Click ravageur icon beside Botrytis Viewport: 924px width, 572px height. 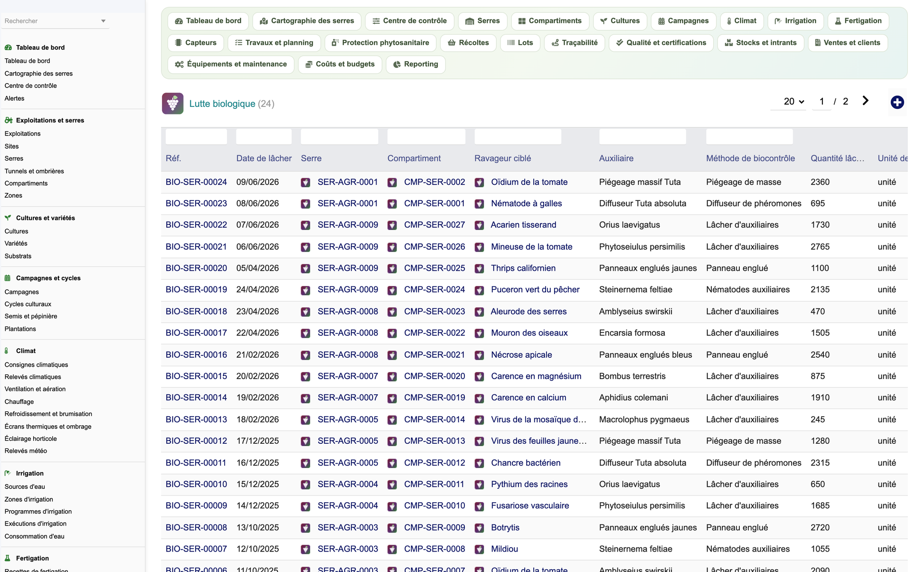479,527
